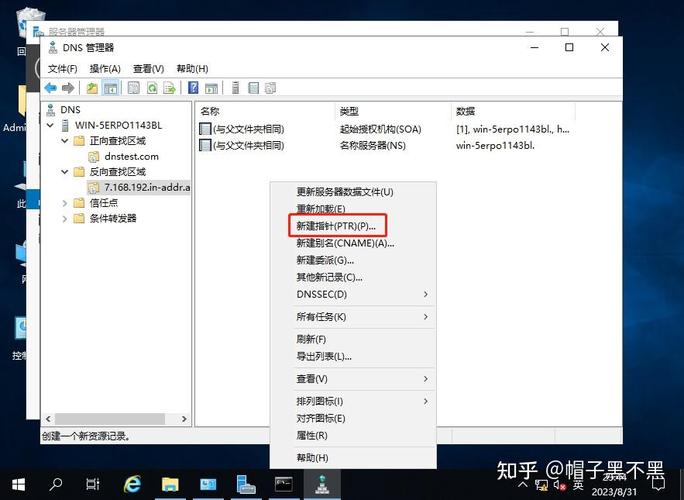Click the green Refresh toolbar icon
Image resolution: width=684 pixels, height=500 pixels.
(x=152, y=88)
